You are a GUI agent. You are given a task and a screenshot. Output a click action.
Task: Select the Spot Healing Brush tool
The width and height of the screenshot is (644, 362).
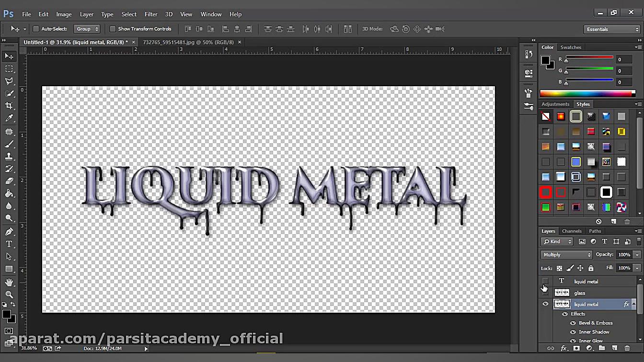click(9, 132)
